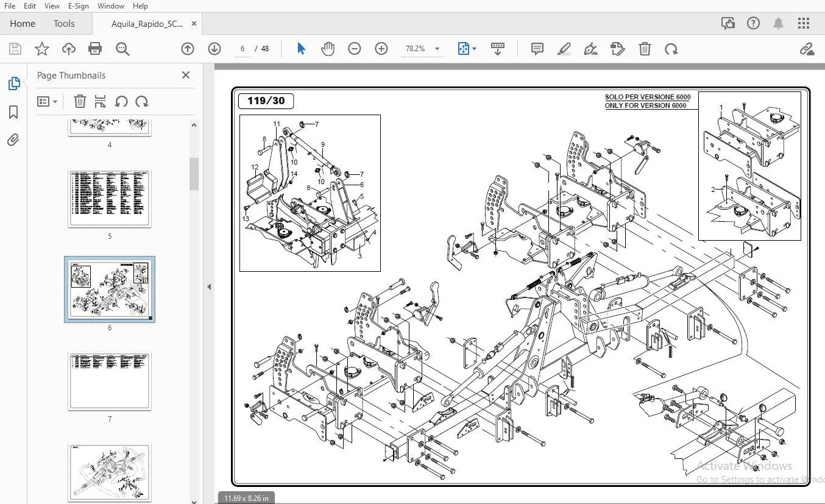Viewport: 825px width, 504px height.
Task: Open the E-Sign menu
Action: tap(78, 6)
